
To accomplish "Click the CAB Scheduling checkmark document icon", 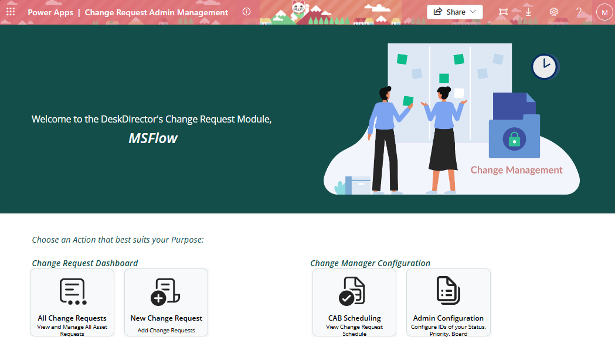I will pos(352,291).
